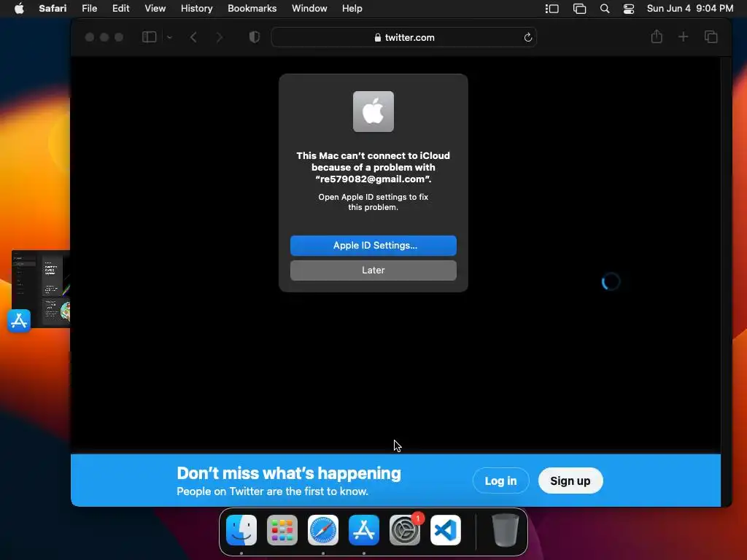Expand the tab group dropdown arrow
The width and height of the screenshot is (747, 560).
tap(169, 37)
